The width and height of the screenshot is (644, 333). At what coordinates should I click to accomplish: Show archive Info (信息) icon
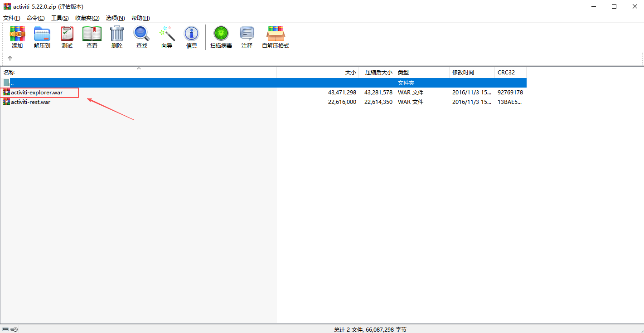pyautogui.click(x=192, y=36)
